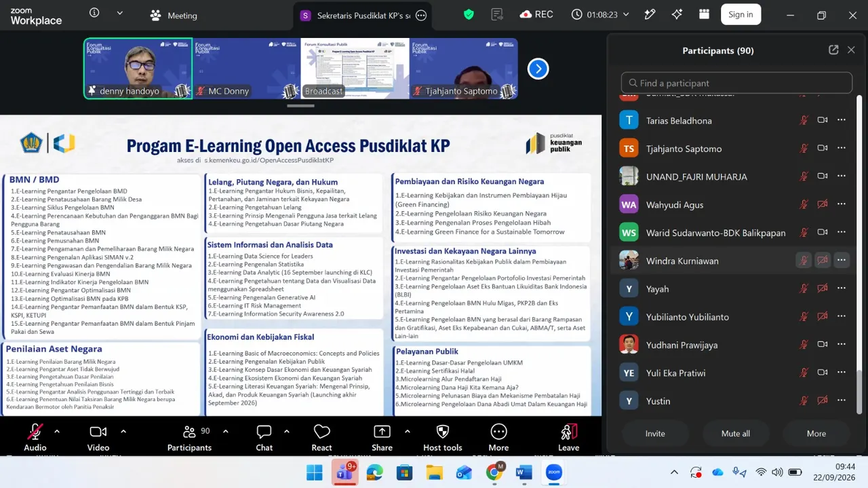Viewport: 868px width, 488px height.
Task: Switch to the Meeting tab
Action: (174, 15)
